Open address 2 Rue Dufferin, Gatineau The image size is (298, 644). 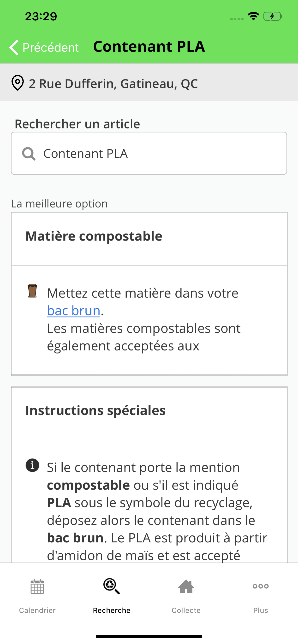tap(113, 84)
